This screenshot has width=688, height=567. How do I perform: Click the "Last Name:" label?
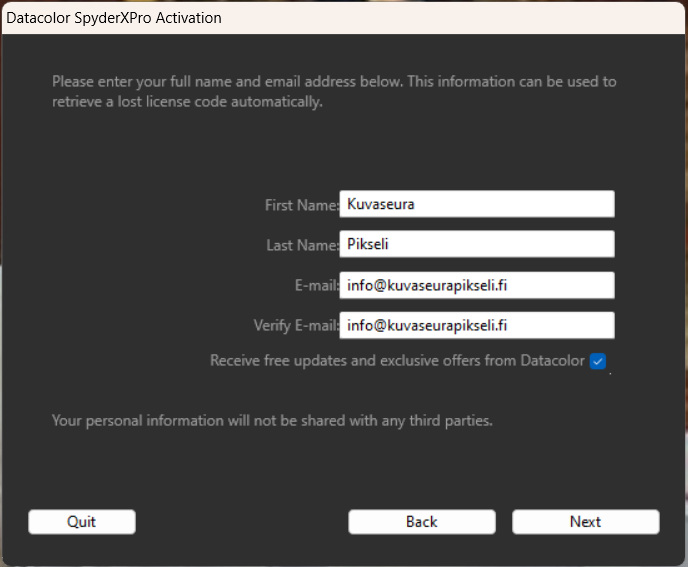click(x=303, y=245)
